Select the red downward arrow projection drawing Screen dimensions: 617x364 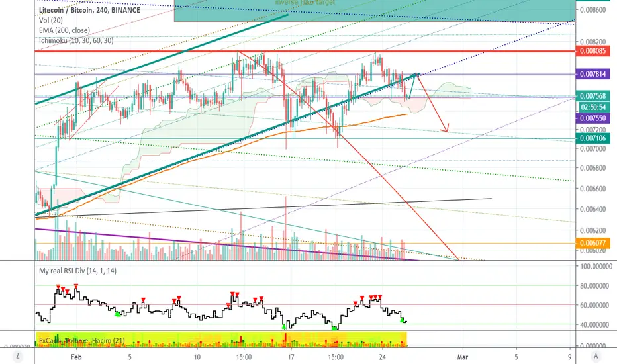coord(433,105)
